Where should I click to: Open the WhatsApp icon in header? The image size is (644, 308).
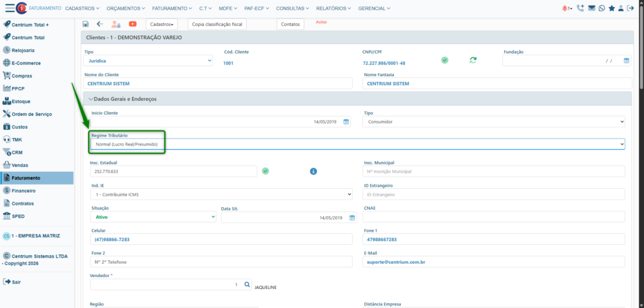point(602,8)
